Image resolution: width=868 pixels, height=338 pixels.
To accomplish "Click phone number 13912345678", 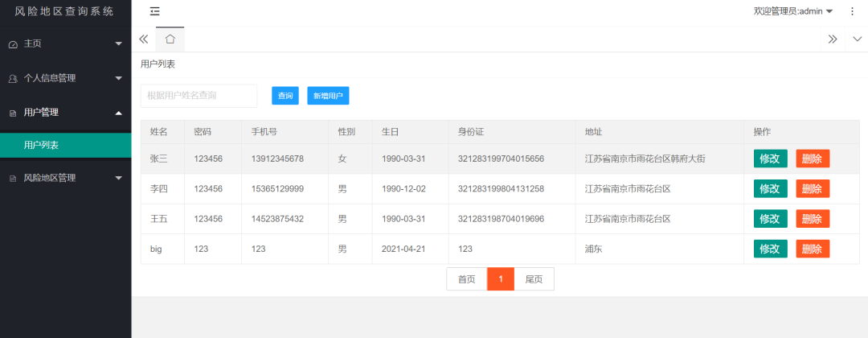I will tap(277, 159).
